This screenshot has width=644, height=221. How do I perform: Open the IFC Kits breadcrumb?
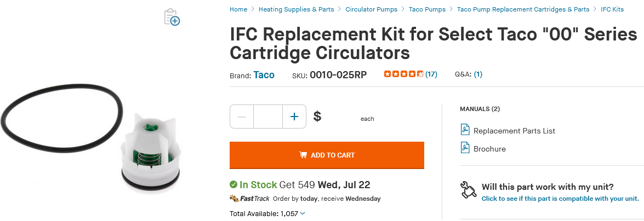coord(612,9)
